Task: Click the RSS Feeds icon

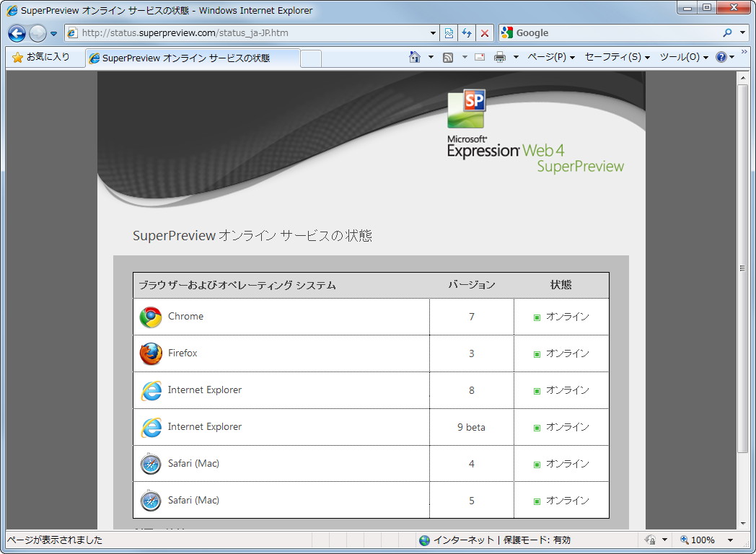Action: tap(447, 56)
